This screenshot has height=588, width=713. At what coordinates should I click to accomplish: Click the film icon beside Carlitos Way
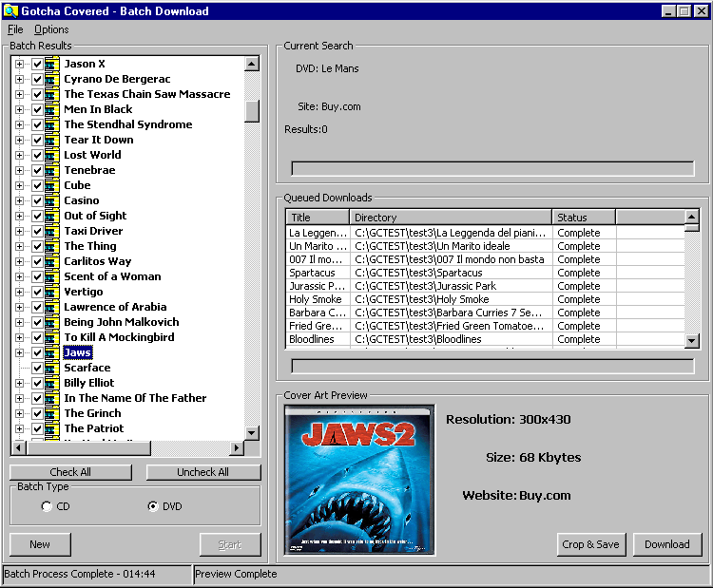pos(52,262)
